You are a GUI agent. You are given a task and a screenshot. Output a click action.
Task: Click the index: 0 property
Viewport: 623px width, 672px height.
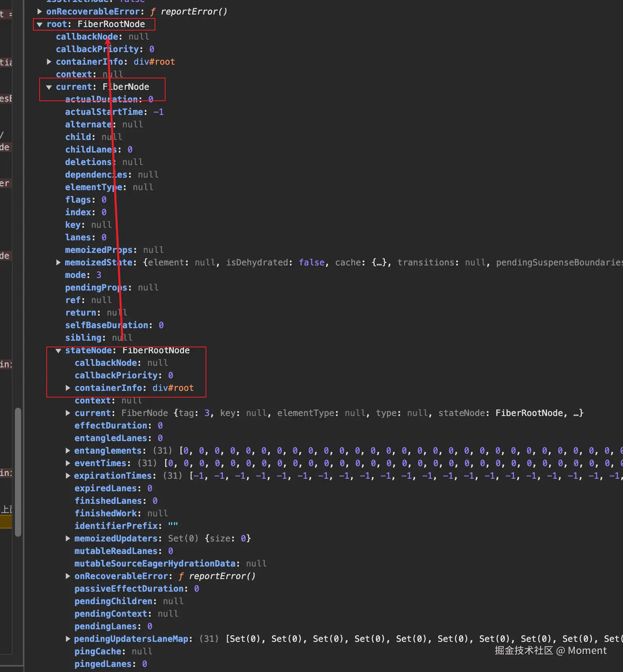pyautogui.click(x=86, y=212)
